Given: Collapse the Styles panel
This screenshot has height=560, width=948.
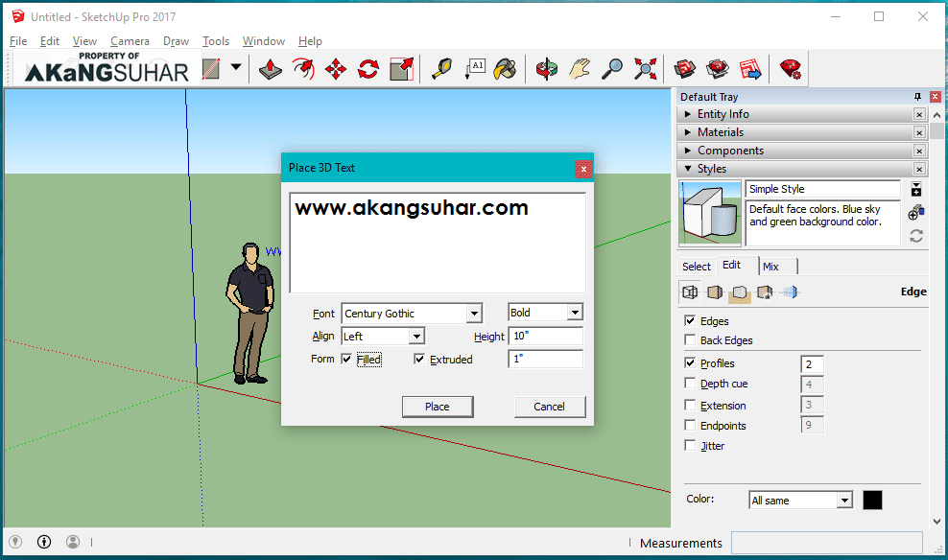Looking at the screenshot, I should click(687, 169).
